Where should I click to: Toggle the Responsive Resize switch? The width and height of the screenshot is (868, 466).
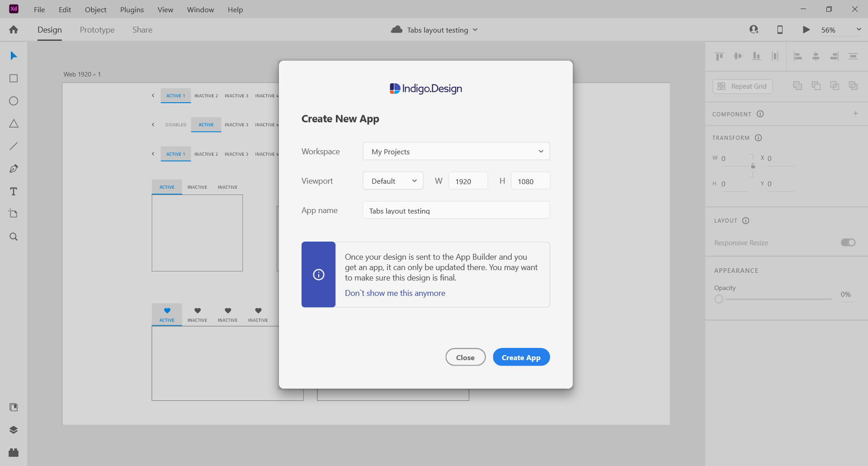848,243
